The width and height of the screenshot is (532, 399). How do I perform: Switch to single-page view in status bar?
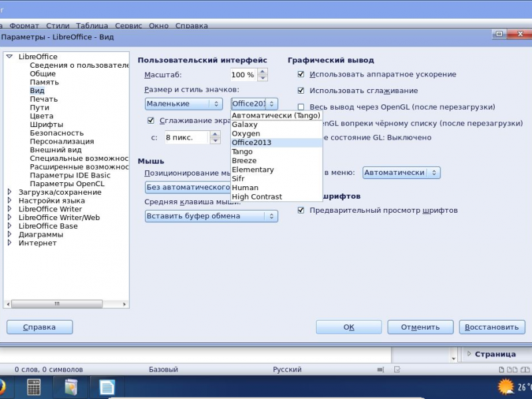coord(501,370)
